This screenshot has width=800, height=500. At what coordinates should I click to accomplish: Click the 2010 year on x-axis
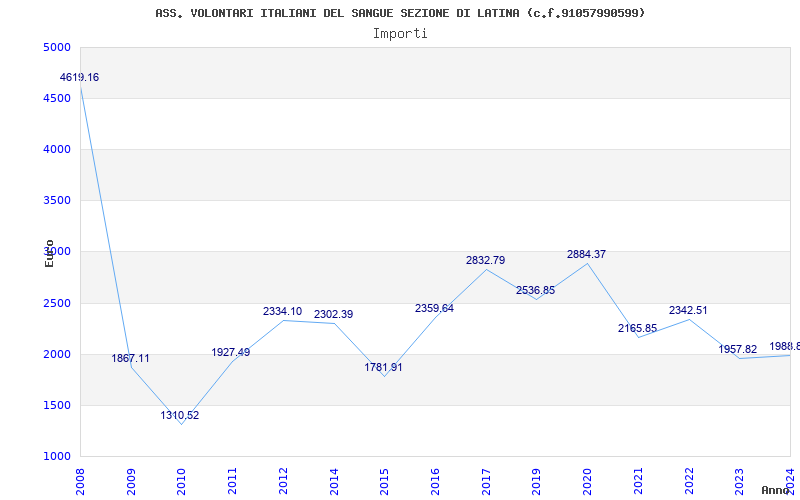(x=182, y=480)
